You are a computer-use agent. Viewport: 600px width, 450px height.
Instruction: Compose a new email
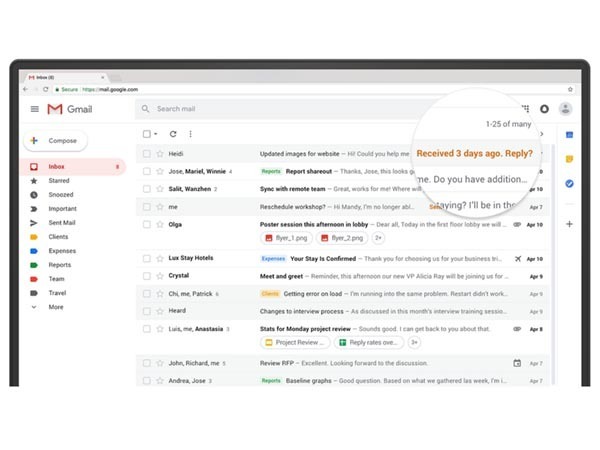pos(56,141)
